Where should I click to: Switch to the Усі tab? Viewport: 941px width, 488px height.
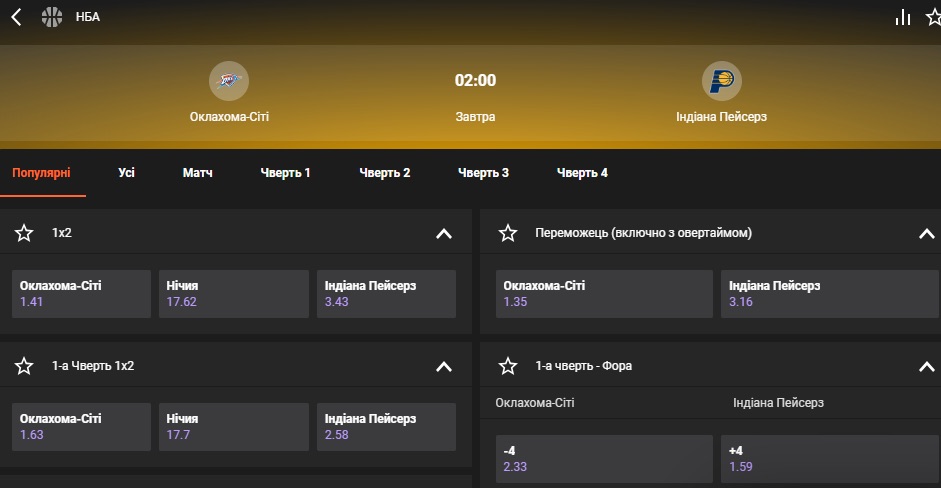click(126, 173)
